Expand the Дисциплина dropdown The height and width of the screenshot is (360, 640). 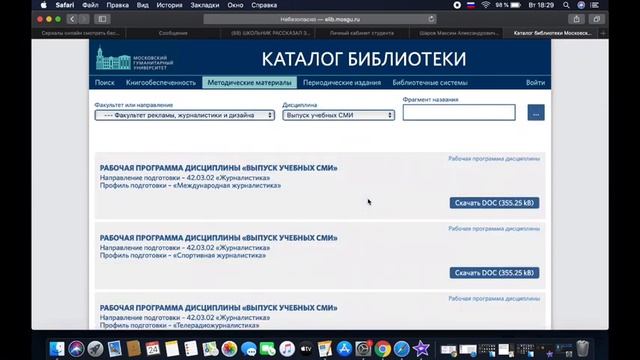pyautogui.click(x=338, y=115)
